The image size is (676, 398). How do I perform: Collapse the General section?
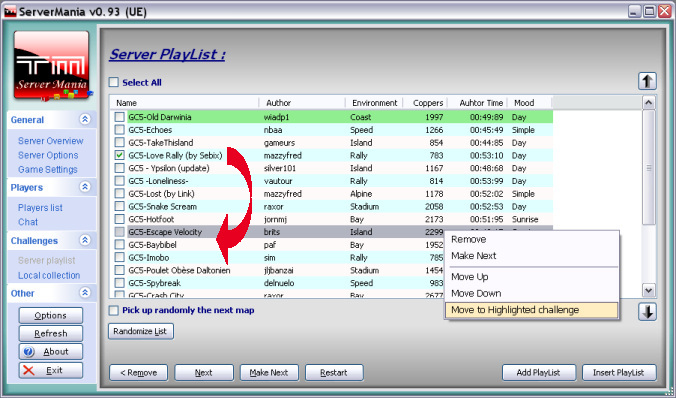(x=85, y=119)
